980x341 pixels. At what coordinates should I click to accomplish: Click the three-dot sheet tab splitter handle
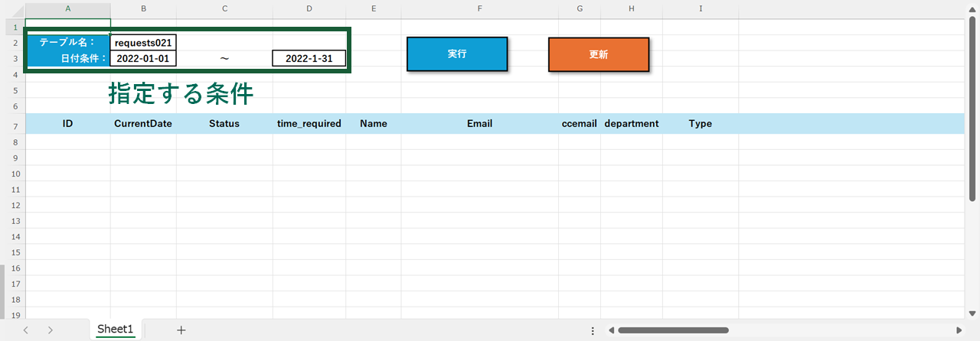[593, 330]
